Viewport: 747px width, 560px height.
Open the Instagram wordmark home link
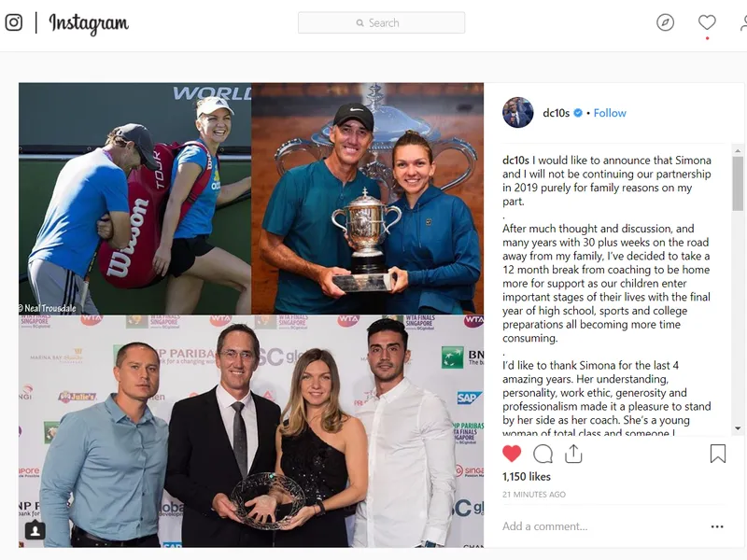coord(89,23)
